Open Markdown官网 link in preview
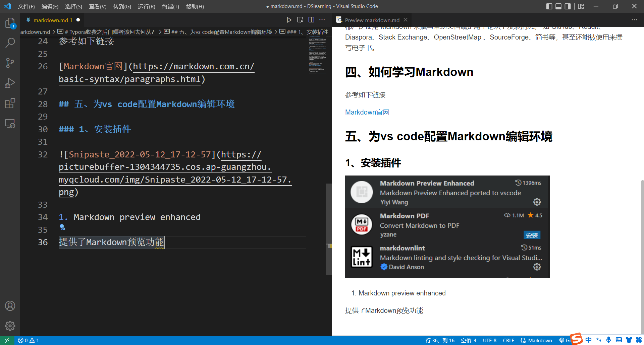This screenshot has width=644, height=345. coord(367,112)
